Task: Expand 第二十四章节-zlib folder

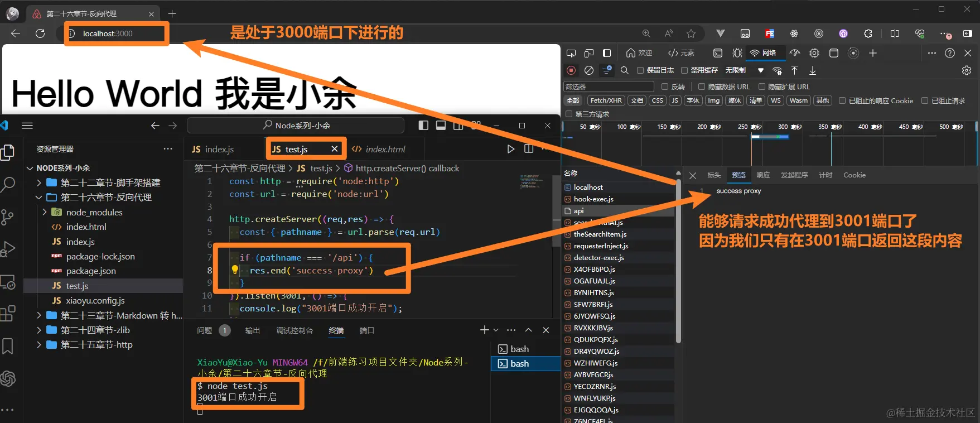Action: 39,330
